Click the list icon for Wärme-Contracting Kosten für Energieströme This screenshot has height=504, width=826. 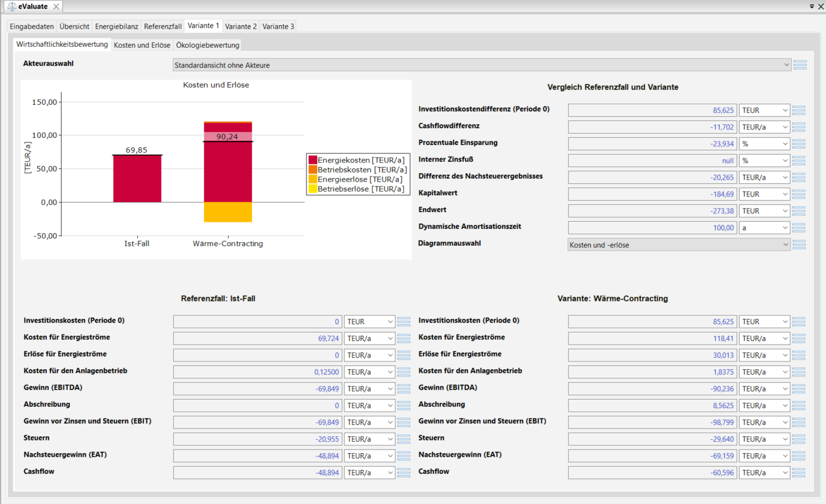tap(798, 339)
